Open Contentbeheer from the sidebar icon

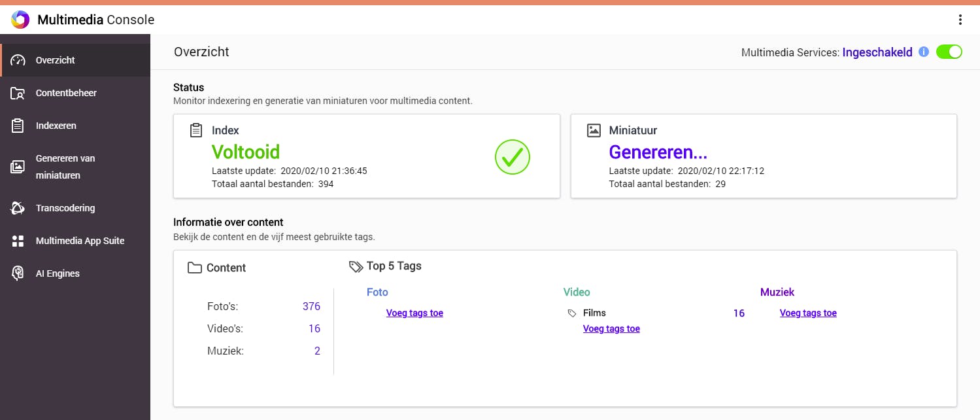point(18,93)
